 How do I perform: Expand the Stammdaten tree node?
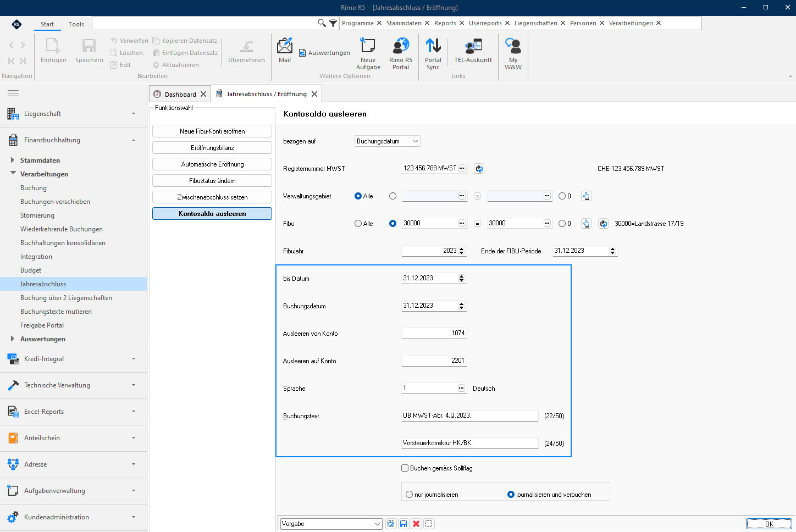coord(12,160)
